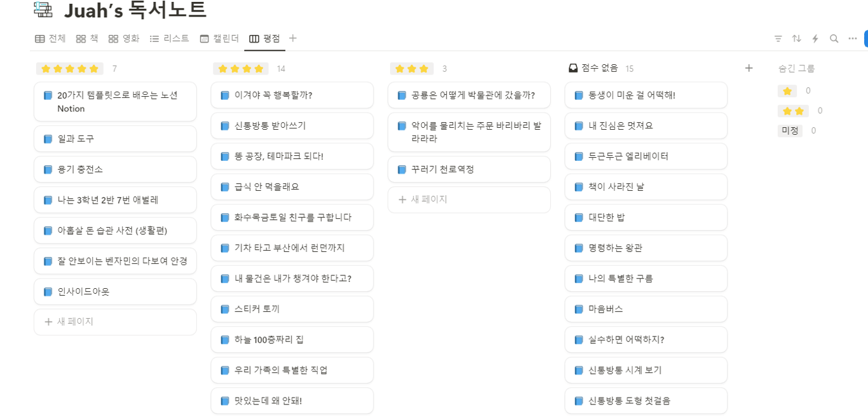Add a new group with plus icon
Image resolution: width=868 pixels, height=416 pixels.
point(749,68)
